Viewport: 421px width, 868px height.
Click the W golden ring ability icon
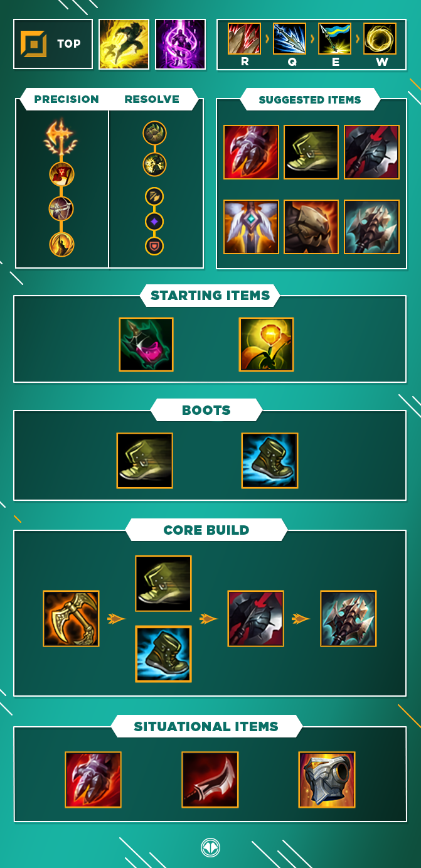pyautogui.click(x=380, y=38)
